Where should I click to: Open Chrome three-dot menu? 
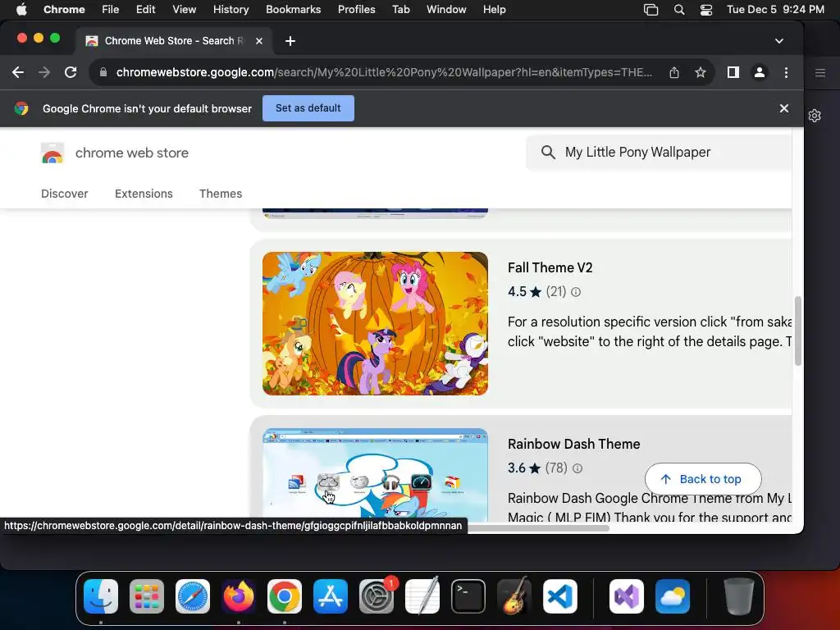tap(786, 72)
